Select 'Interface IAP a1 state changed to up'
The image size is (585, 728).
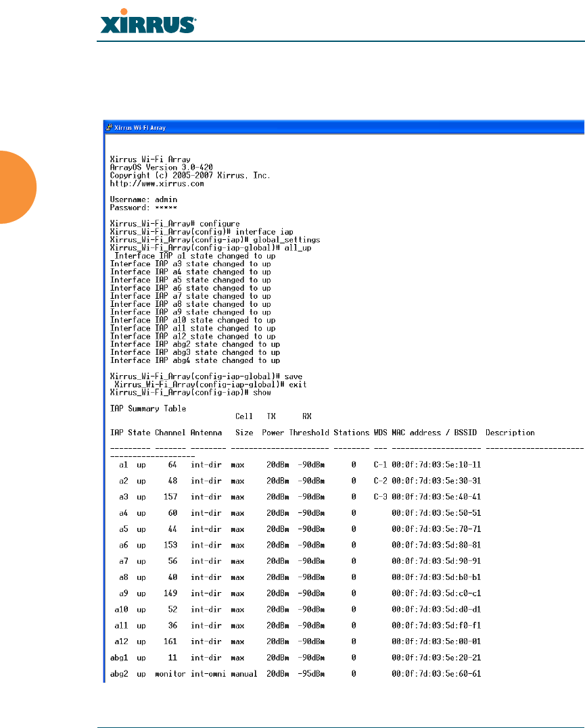point(195,256)
